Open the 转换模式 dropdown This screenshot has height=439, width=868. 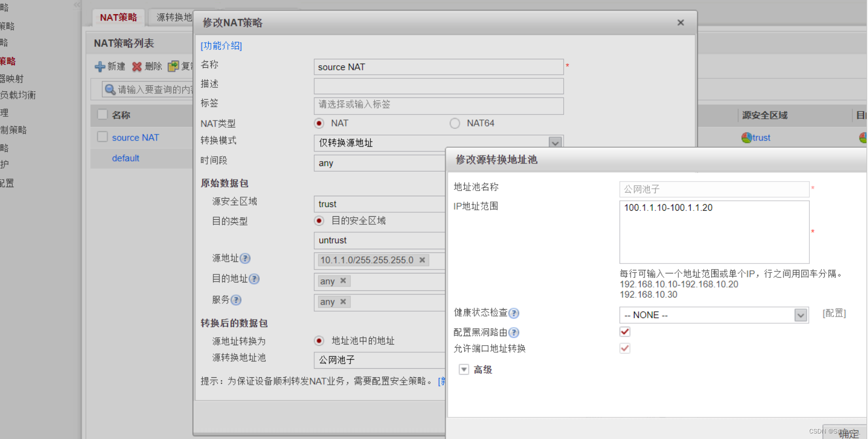(x=555, y=142)
